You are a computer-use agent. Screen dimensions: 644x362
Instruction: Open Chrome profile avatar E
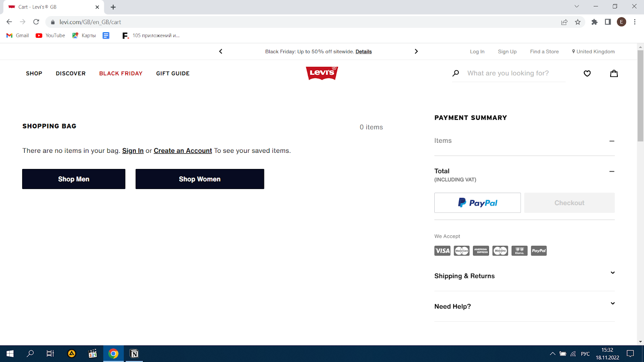tap(621, 22)
